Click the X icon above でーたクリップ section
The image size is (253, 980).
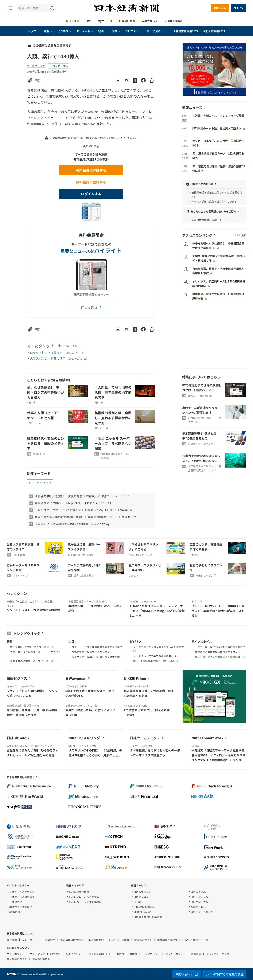coord(135,329)
